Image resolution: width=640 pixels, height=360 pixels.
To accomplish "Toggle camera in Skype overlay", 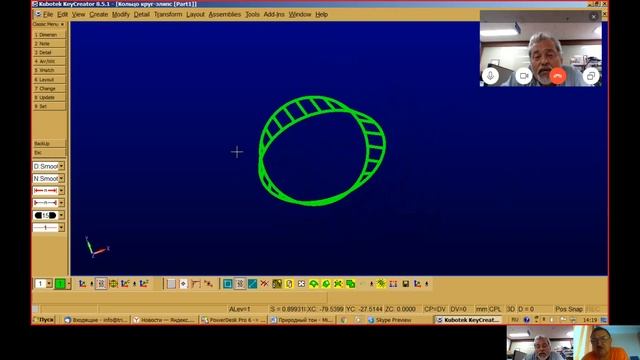I will (x=524, y=76).
